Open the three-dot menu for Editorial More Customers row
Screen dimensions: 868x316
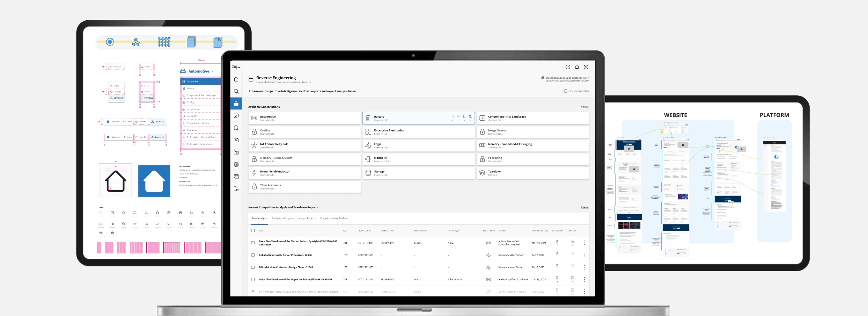(584, 267)
